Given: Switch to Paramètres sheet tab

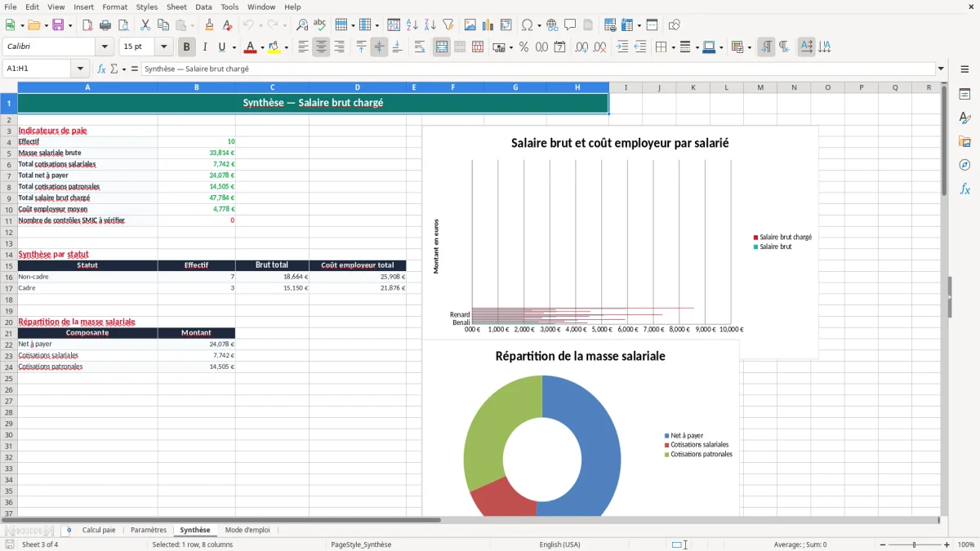Looking at the screenshot, I should [x=149, y=530].
